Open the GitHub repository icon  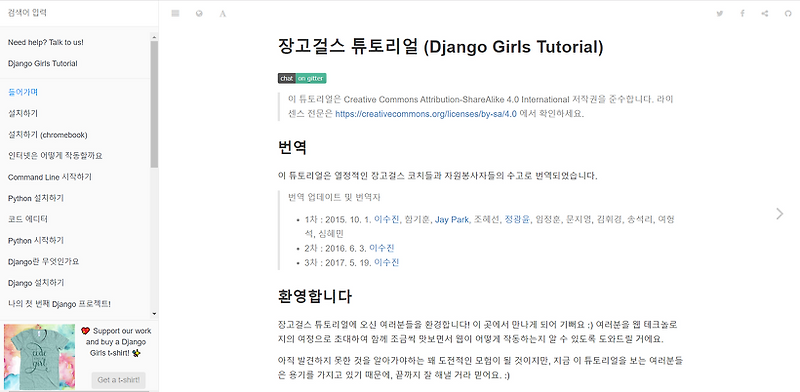[x=788, y=13]
